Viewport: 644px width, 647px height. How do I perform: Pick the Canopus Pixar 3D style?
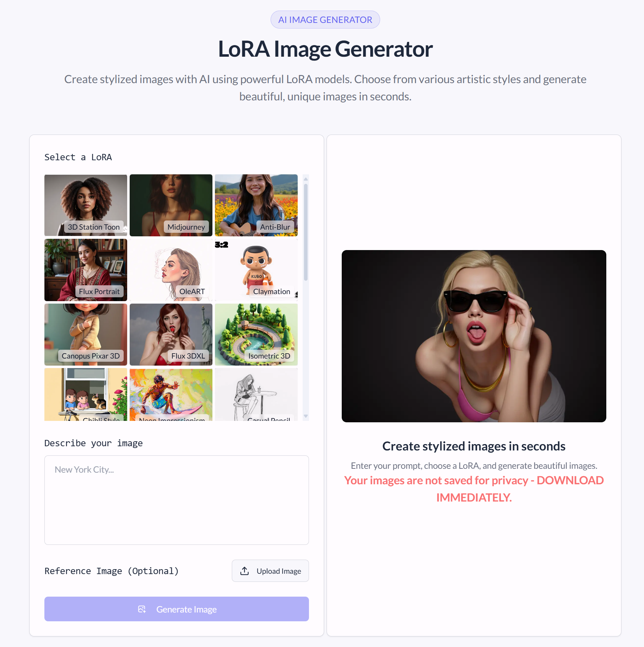point(86,334)
